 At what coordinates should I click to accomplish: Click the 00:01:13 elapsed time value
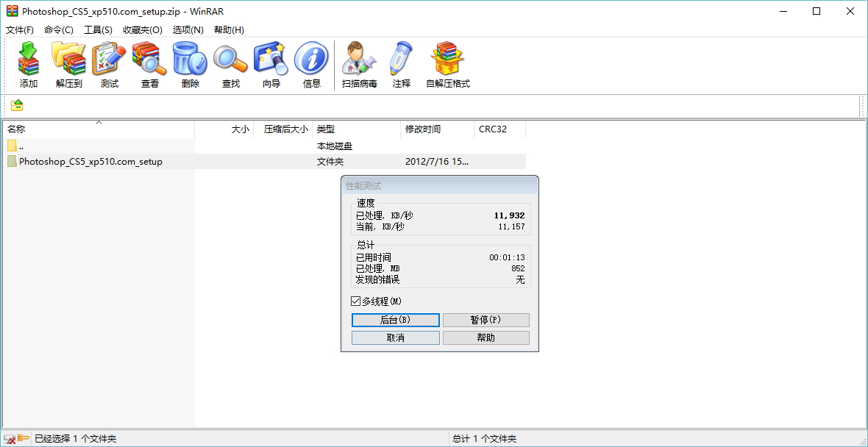coord(507,257)
